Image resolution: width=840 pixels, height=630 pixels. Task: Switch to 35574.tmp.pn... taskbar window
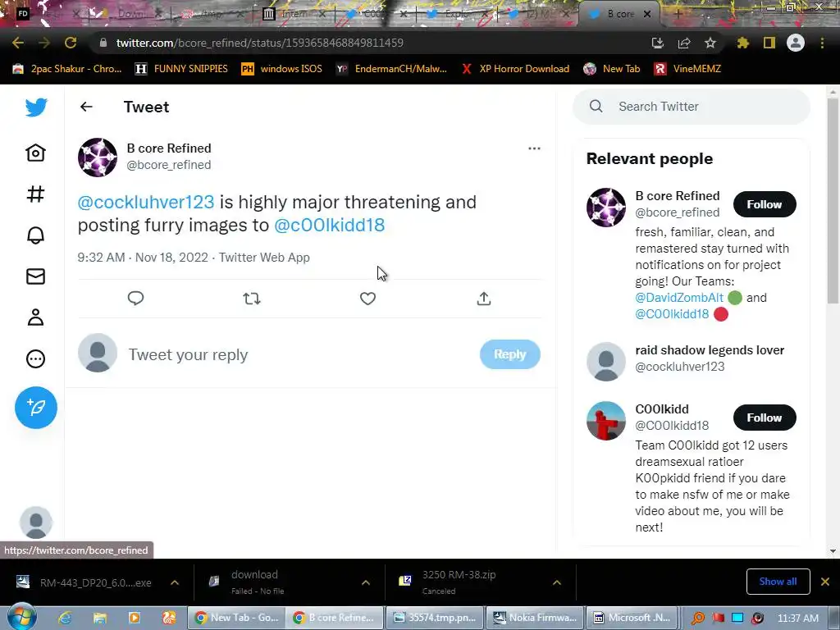point(435,617)
